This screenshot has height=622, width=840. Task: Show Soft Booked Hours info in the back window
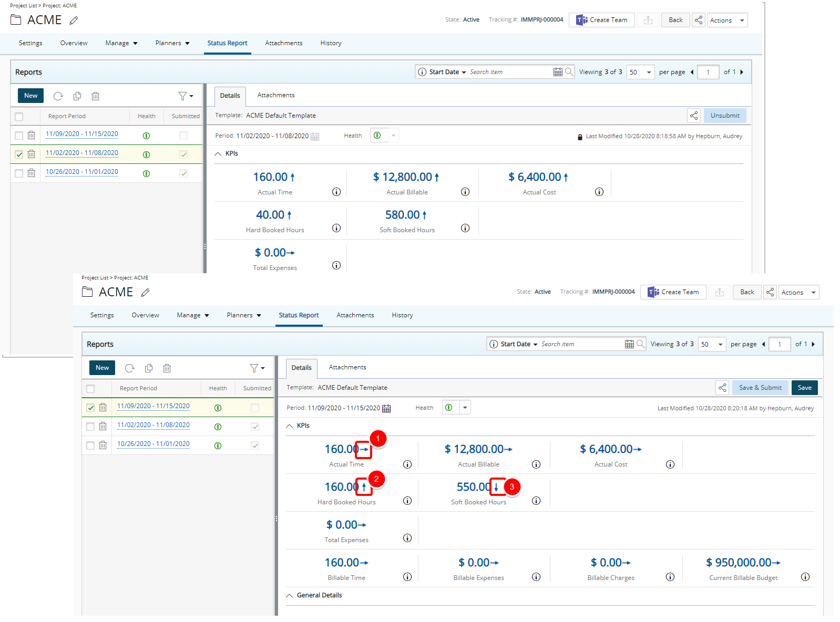(465, 228)
